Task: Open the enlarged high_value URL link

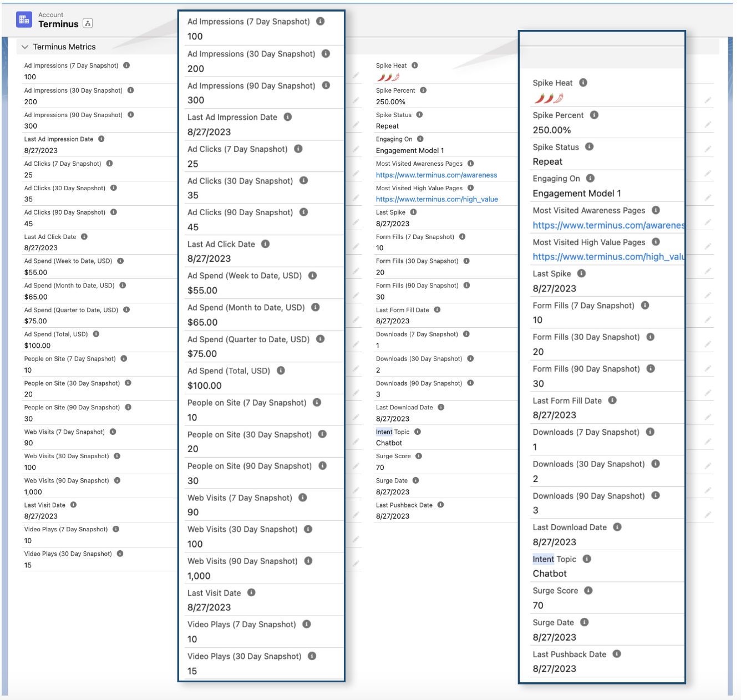Action: click(608, 257)
